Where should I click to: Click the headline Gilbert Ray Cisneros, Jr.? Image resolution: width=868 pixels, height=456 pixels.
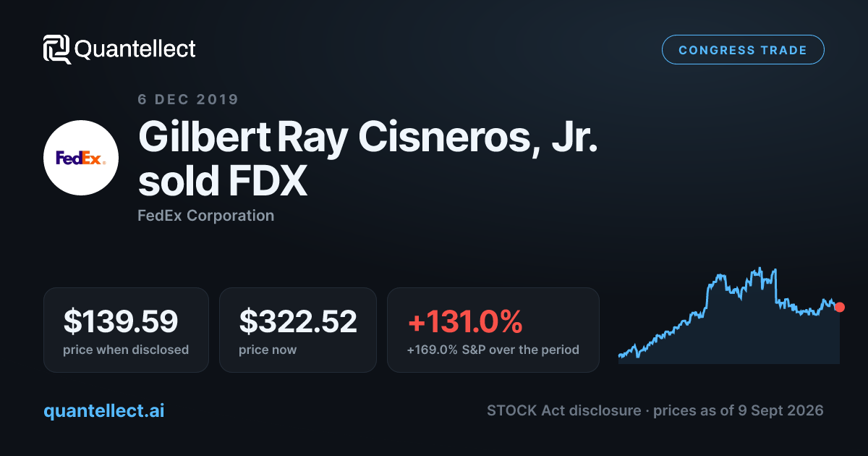tap(368, 137)
